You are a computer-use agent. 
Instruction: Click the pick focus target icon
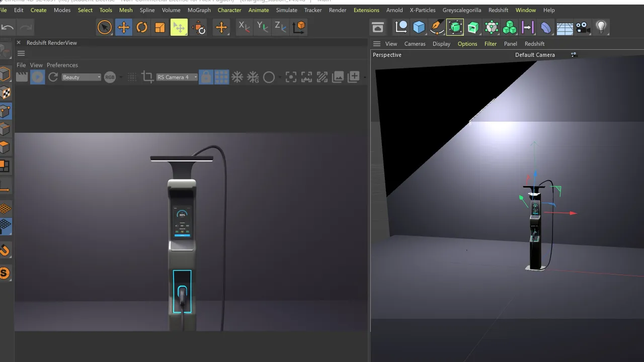coord(291,77)
